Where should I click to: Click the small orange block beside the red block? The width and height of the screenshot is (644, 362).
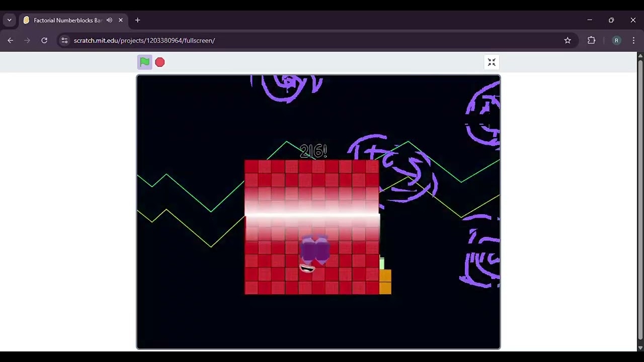[x=385, y=282]
